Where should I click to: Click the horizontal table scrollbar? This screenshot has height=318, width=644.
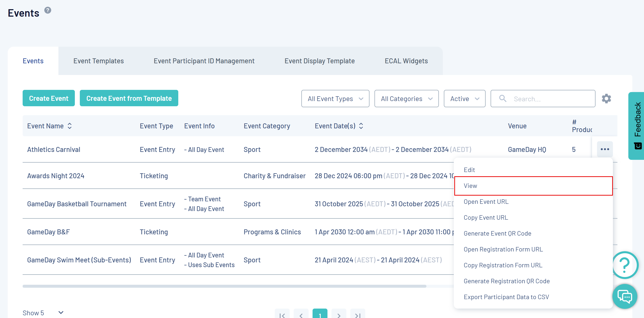[224, 286]
